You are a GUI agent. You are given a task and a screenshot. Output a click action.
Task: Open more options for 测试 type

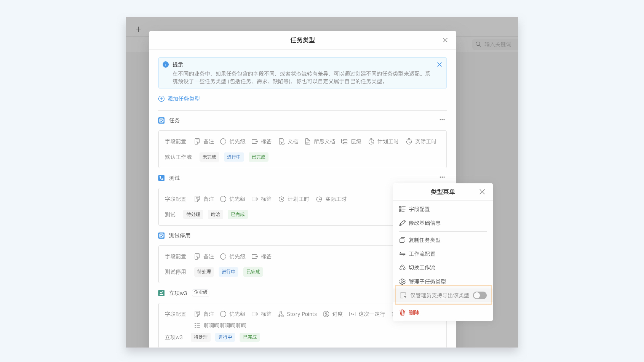click(x=442, y=177)
